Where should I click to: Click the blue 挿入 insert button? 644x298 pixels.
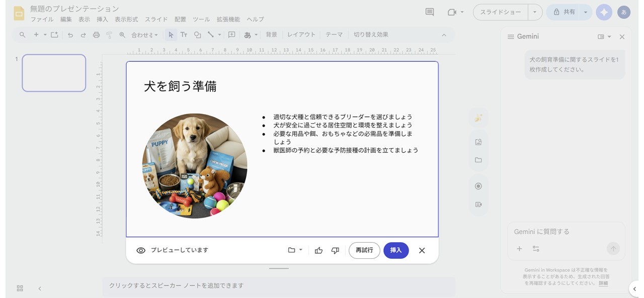pos(396,250)
